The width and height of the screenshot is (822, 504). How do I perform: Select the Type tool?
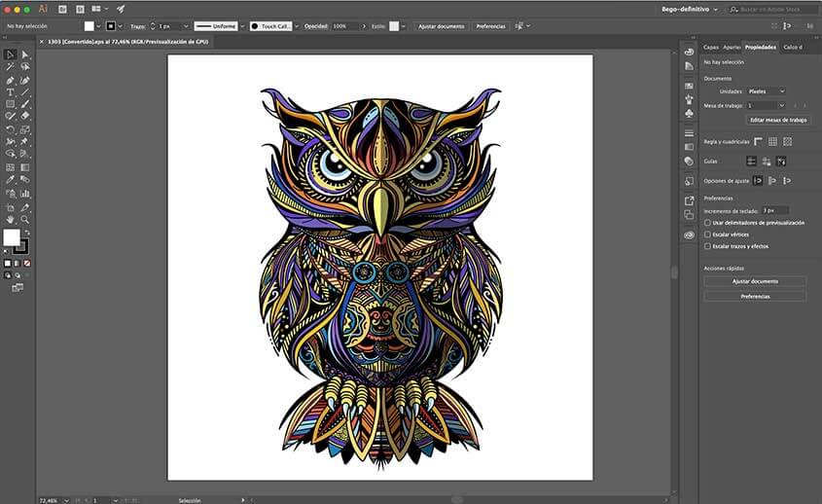(x=10, y=91)
